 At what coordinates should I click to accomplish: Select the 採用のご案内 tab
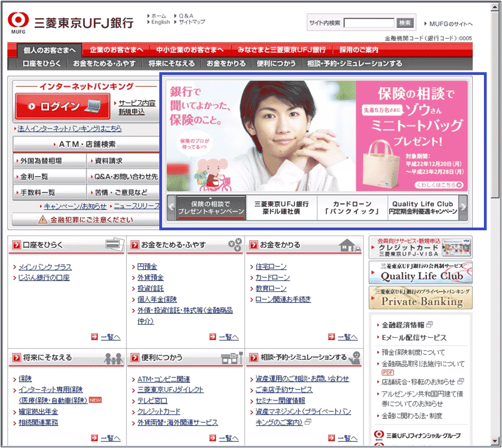359,50
